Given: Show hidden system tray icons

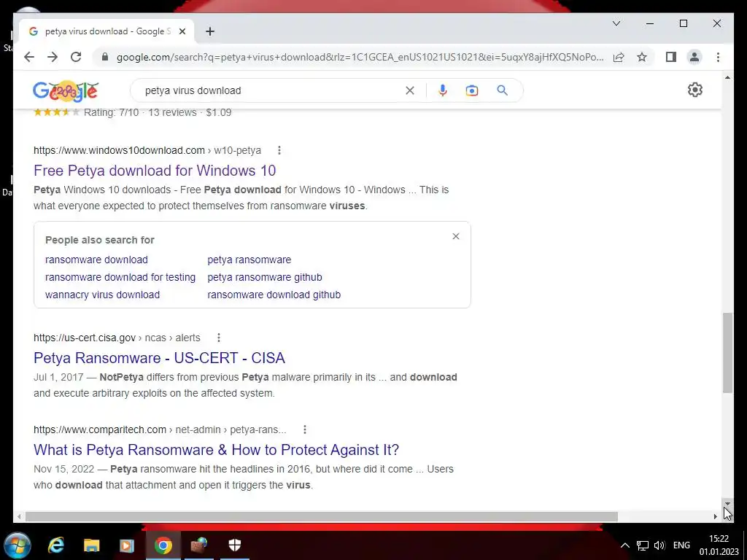Looking at the screenshot, I should pos(625,545).
